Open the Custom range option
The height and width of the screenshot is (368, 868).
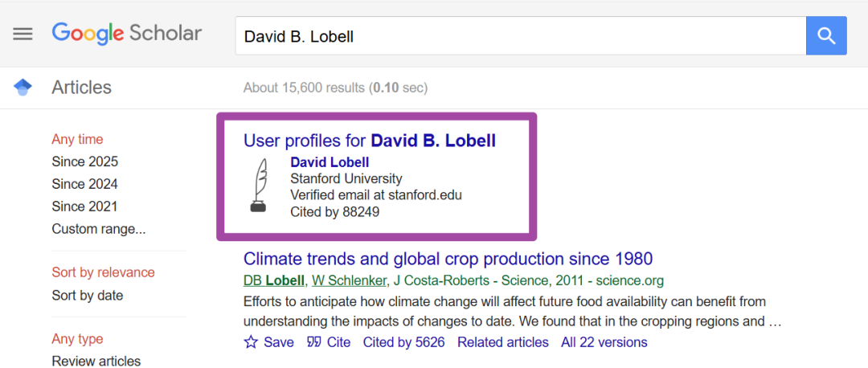pyautogui.click(x=99, y=228)
